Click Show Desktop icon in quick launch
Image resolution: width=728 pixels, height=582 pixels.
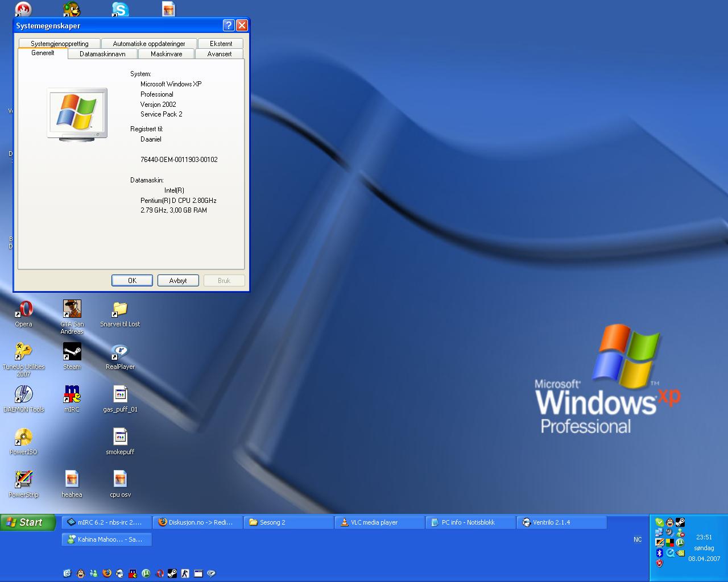click(x=67, y=573)
